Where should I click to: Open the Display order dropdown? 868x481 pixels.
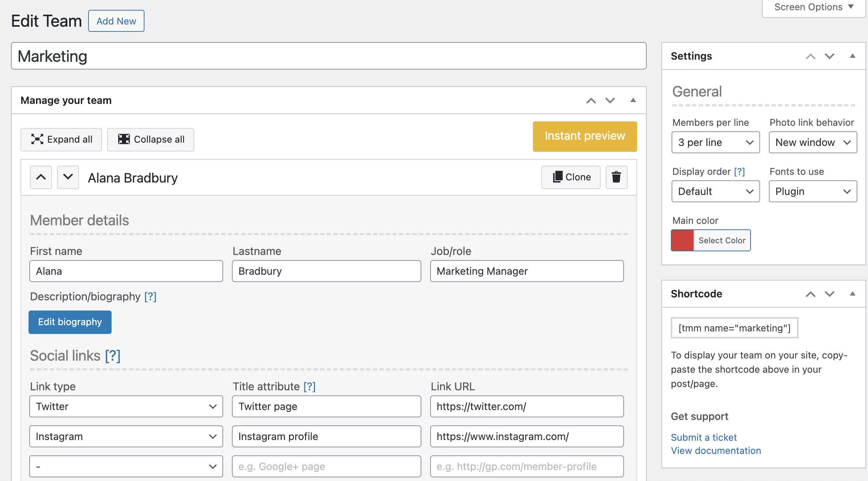tap(716, 191)
